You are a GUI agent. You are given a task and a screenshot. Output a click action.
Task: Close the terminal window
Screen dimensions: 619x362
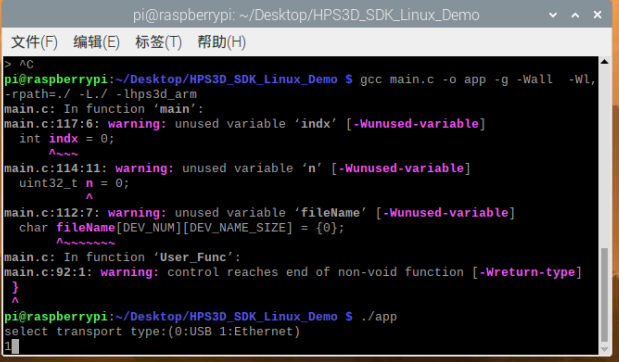(597, 15)
